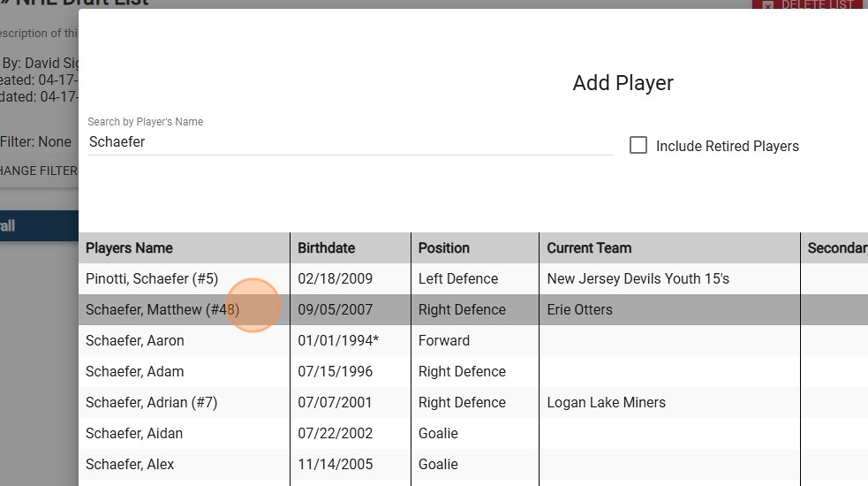Click New Jersey Devils Youth 15's cell

tap(638, 279)
